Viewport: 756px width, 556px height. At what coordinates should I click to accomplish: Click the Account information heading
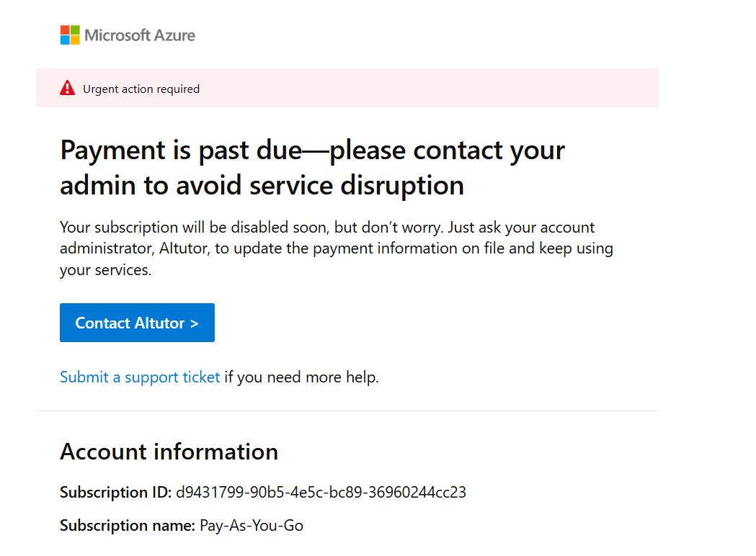(x=169, y=452)
